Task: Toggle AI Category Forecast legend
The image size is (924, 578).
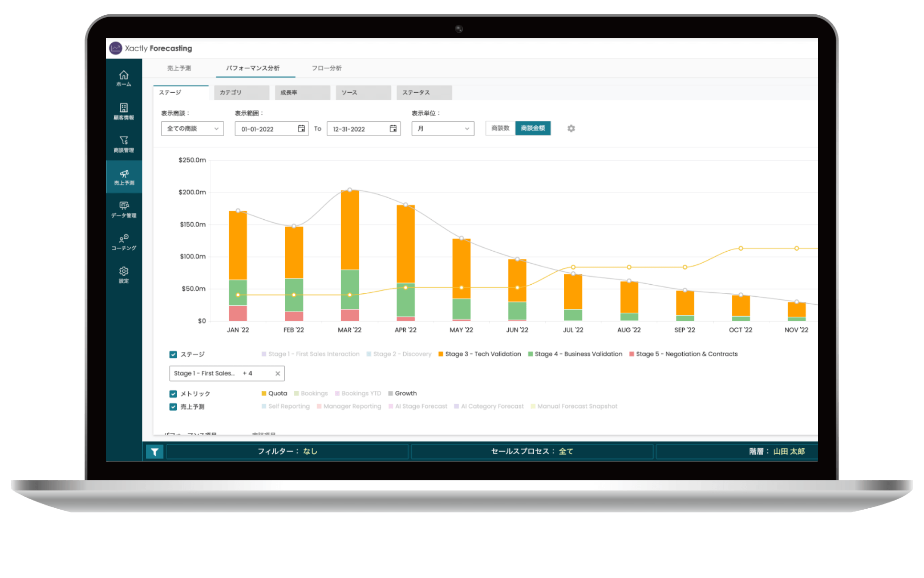Action: (x=489, y=407)
